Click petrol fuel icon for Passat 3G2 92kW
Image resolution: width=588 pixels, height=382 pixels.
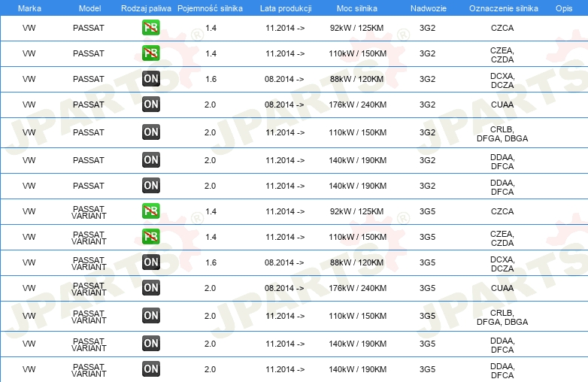click(x=150, y=28)
